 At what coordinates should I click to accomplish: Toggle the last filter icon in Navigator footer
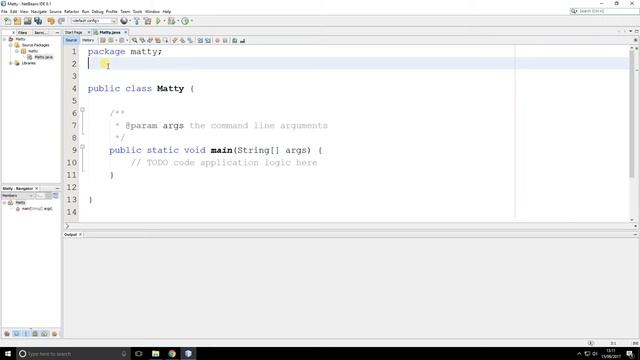(x=54, y=334)
